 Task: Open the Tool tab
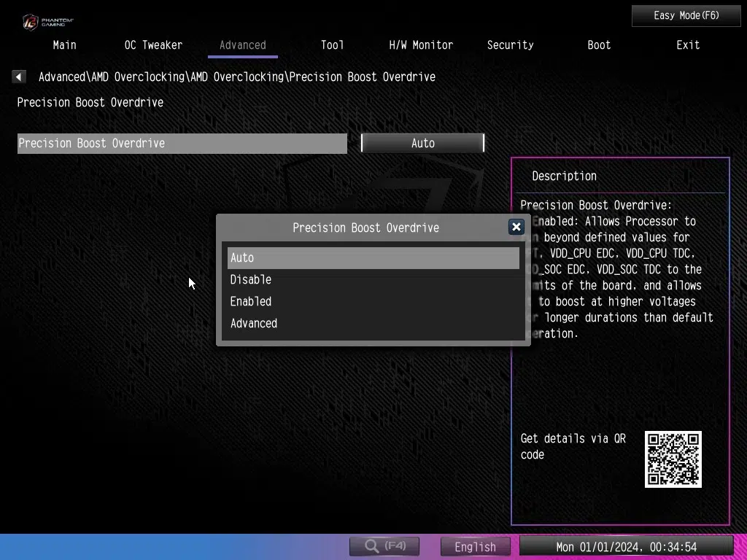(x=332, y=45)
